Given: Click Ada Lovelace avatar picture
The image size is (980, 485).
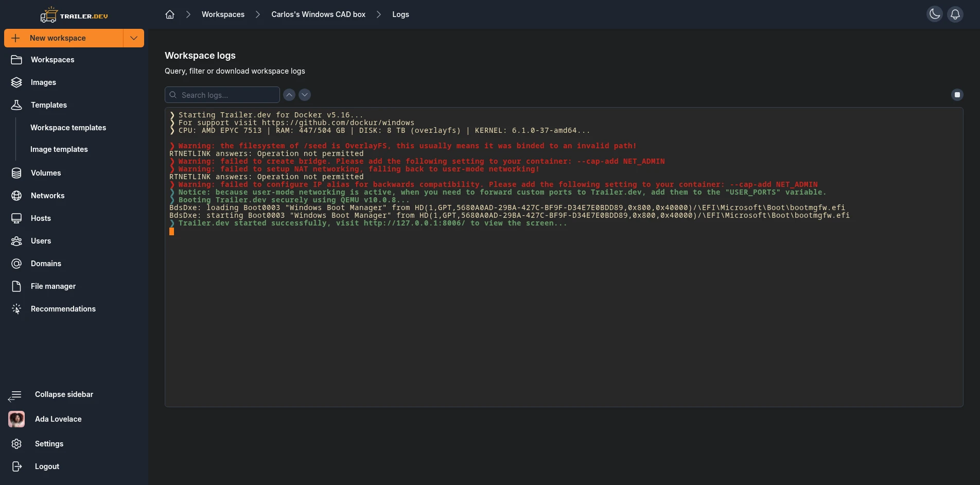Looking at the screenshot, I should pos(16,419).
